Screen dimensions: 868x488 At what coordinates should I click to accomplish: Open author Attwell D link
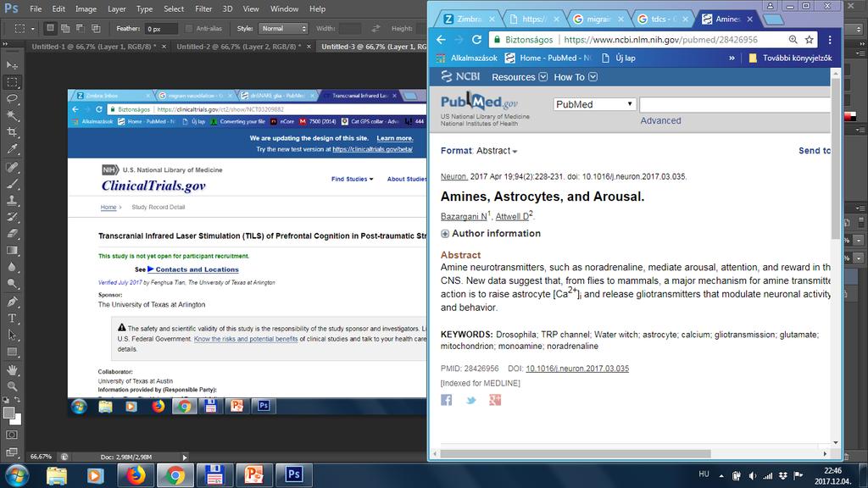click(512, 216)
